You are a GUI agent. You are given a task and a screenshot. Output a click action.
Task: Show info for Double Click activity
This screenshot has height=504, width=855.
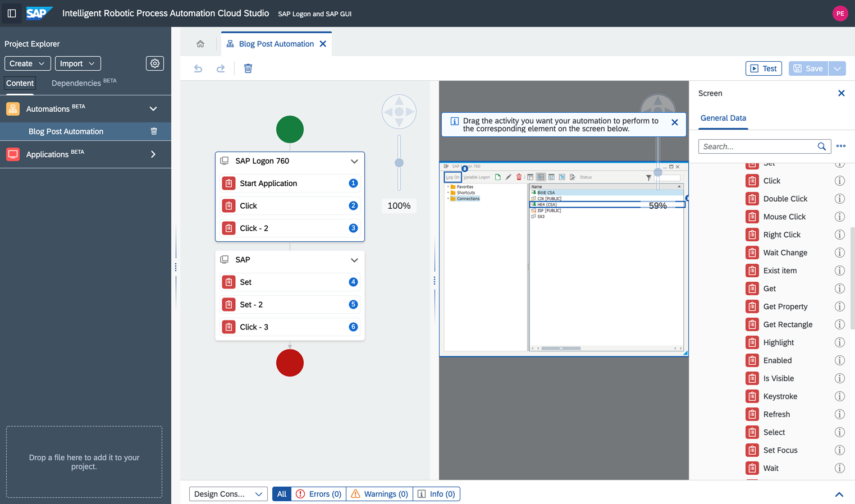pyautogui.click(x=839, y=199)
